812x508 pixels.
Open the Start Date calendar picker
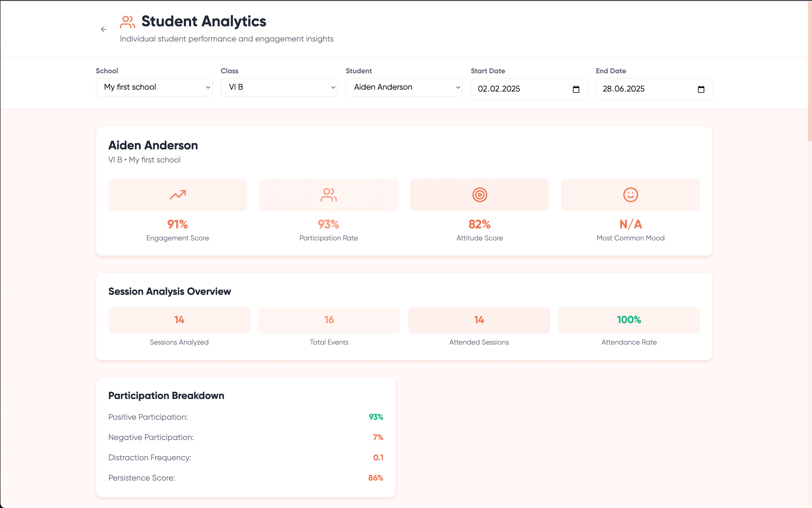tap(576, 89)
